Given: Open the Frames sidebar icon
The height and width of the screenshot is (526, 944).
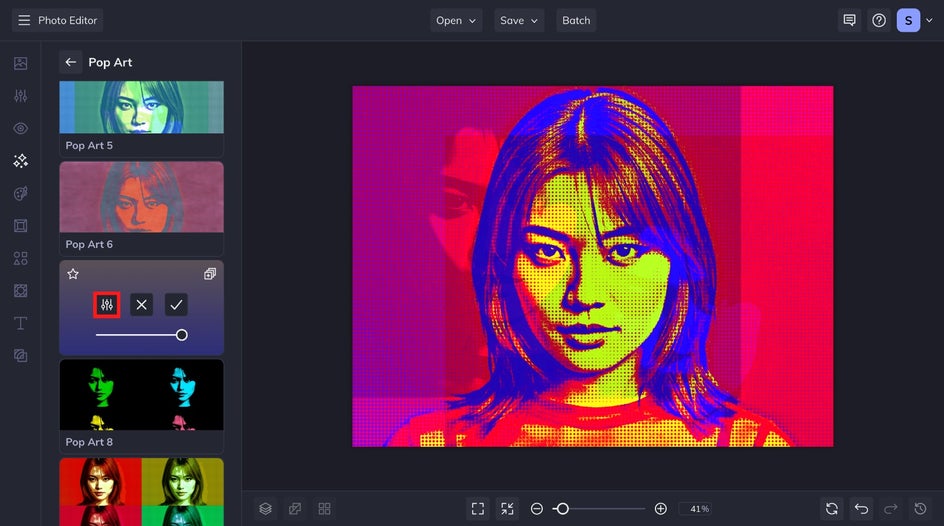Looking at the screenshot, I should [20, 226].
